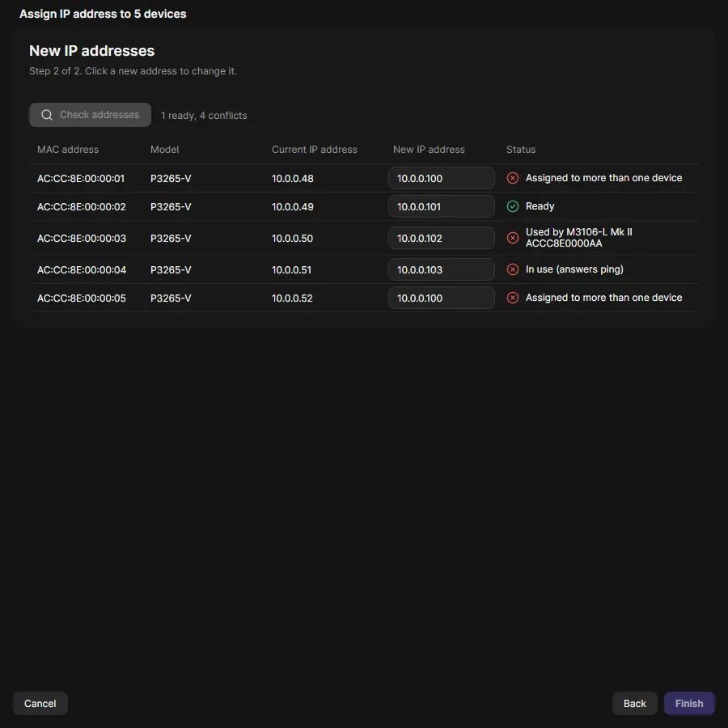Click the error icon for AC:CC:8E:00:00:05
The width and height of the screenshot is (728, 728).
click(x=513, y=298)
